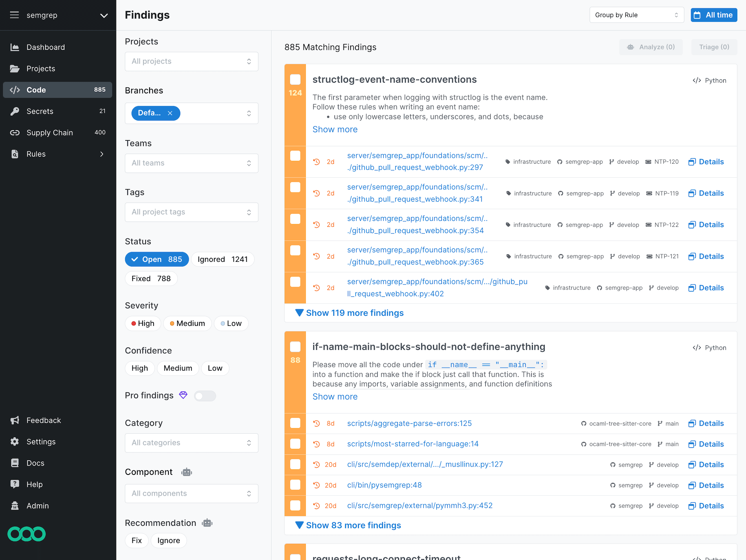Select the Secrets key icon in sidebar
The height and width of the screenshot is (560, 746).
pos(15,111)
